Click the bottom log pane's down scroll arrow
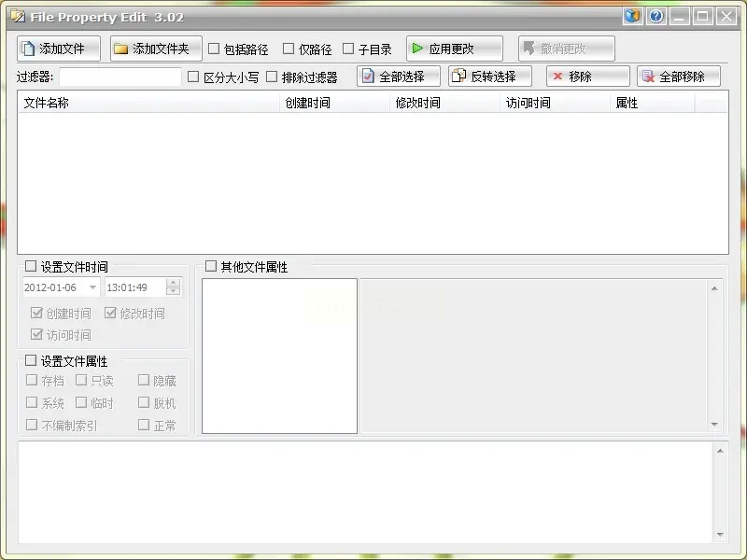 point(720,535)
